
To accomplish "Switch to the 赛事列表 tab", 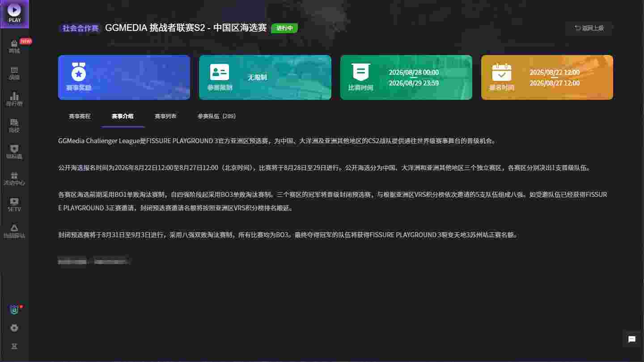I will pyautogui.click(x=165, y=116).
